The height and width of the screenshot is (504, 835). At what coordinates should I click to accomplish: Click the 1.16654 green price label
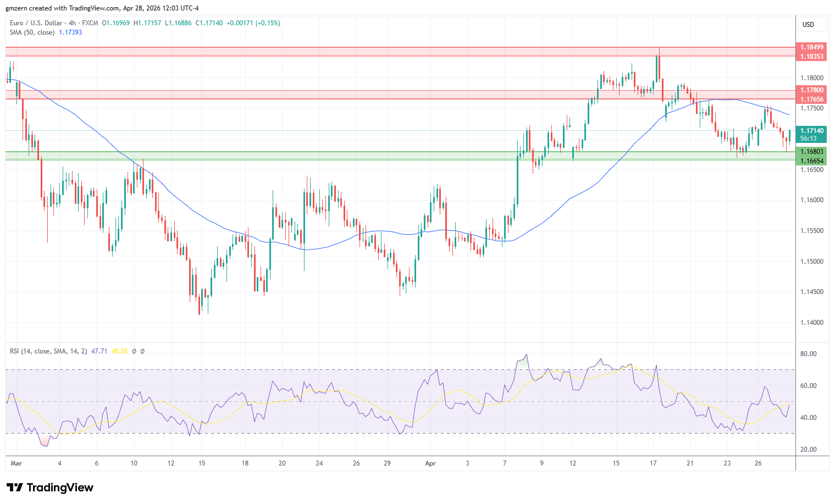(811, 161)
